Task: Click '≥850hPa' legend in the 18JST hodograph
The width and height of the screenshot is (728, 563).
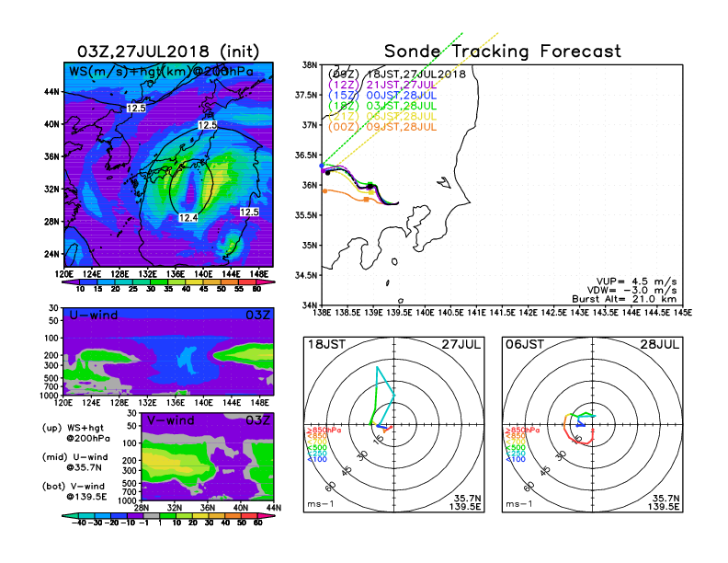Action: (324, 431)
